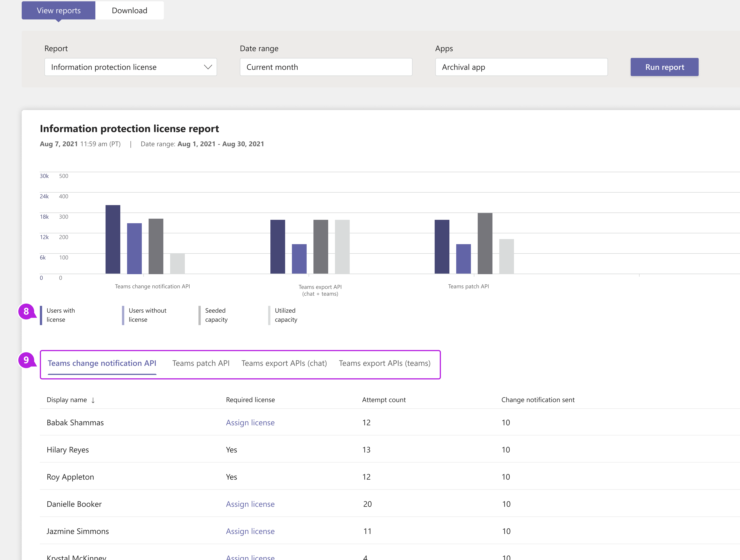The height and width of the screenshot is (560, 740).
Task: Click Run report button
Action: click(x=664, y=66)
